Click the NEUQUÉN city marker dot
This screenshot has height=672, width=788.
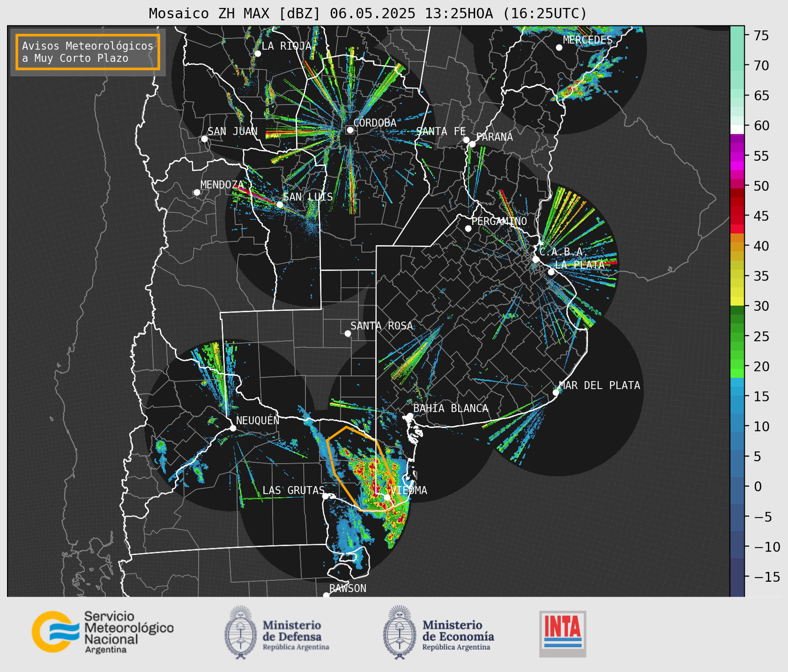(x=233, y=428)
